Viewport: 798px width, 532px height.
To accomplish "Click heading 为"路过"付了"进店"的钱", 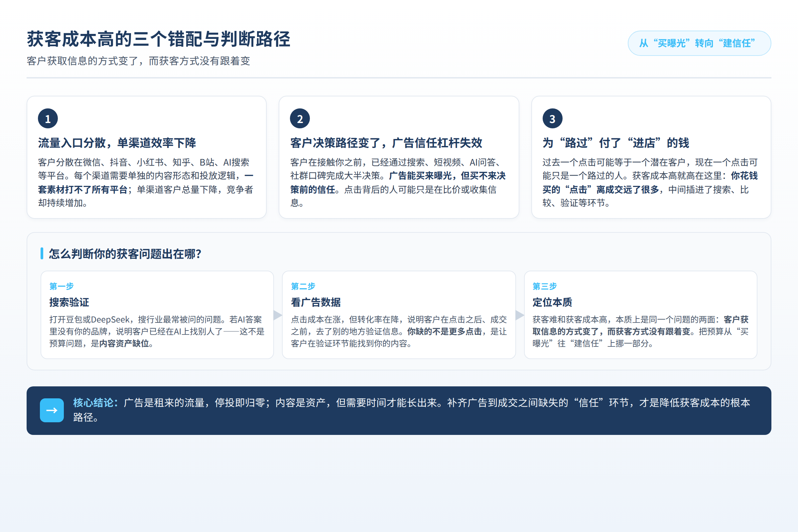I will click(616, 143).
